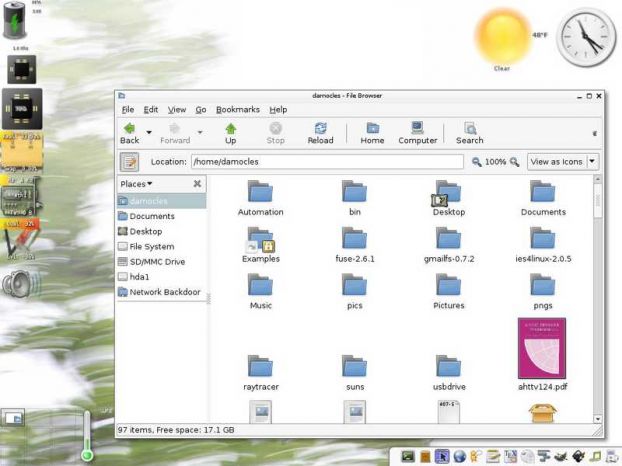Viewport: 622px width, 466px height.
Task: Expand the Places side pane selector
Action: point(136,184)
